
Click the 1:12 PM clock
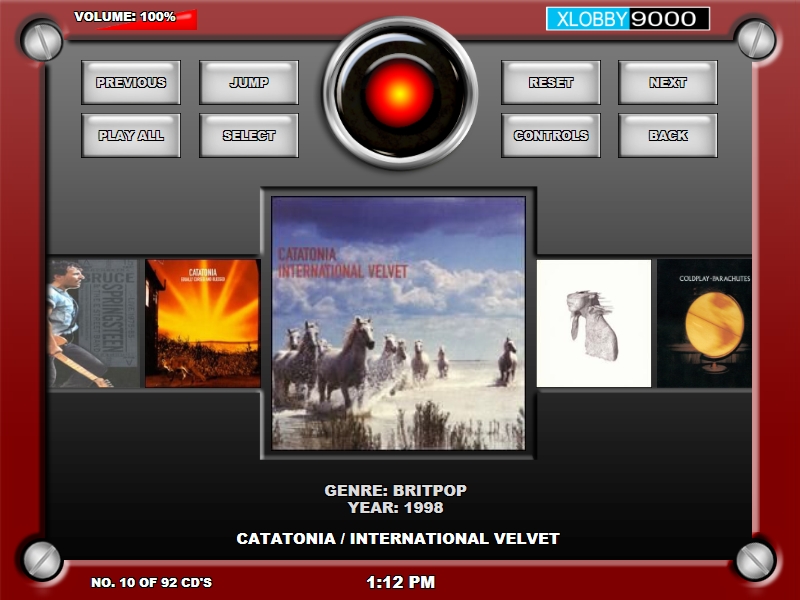pos(401,582)
